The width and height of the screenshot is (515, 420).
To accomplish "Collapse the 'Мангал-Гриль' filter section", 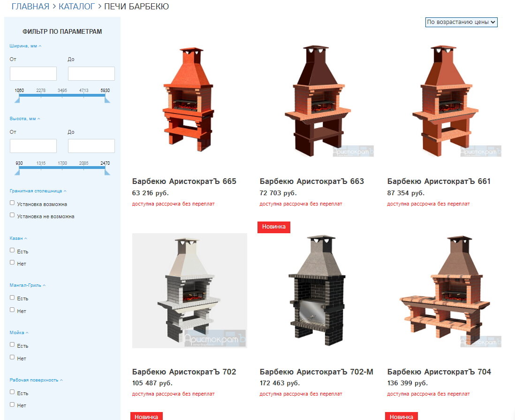I will (x=28, y=285).
